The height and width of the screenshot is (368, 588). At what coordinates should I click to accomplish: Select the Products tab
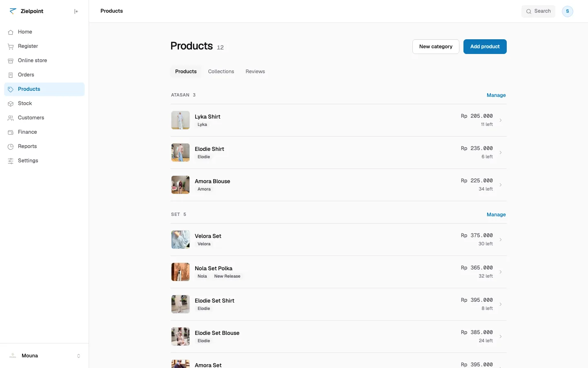pyautogui.click(x=186, y=72)
